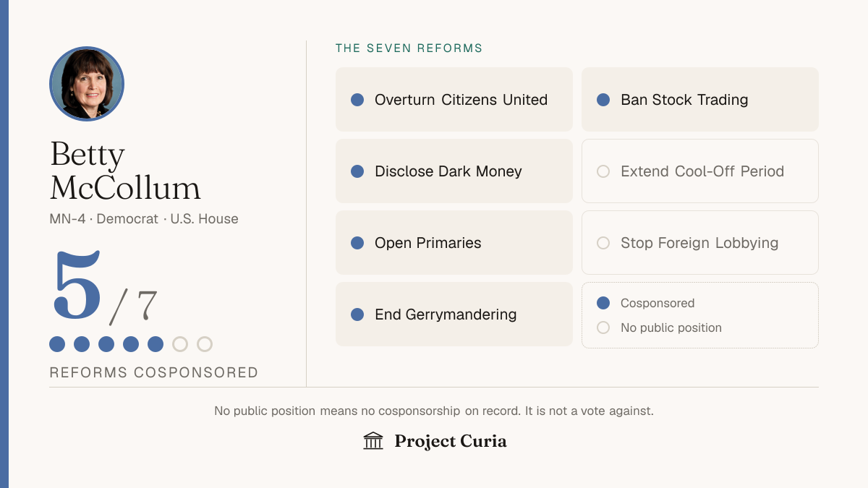Click the Project Curia brand name
This screenshot has width=868, height=488.
point(451,441)
